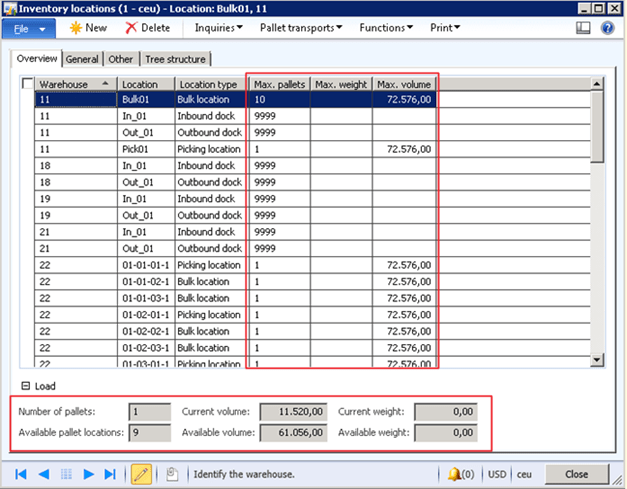Click the view layout icon beside help
The height and width of the screenshot is (489, 627).
pos(587,28)
